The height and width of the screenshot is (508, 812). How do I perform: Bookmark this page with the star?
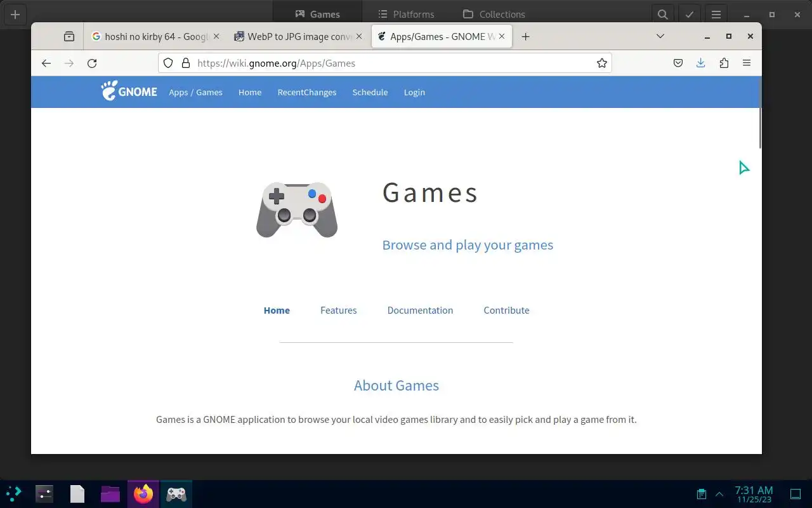point(602,63)
